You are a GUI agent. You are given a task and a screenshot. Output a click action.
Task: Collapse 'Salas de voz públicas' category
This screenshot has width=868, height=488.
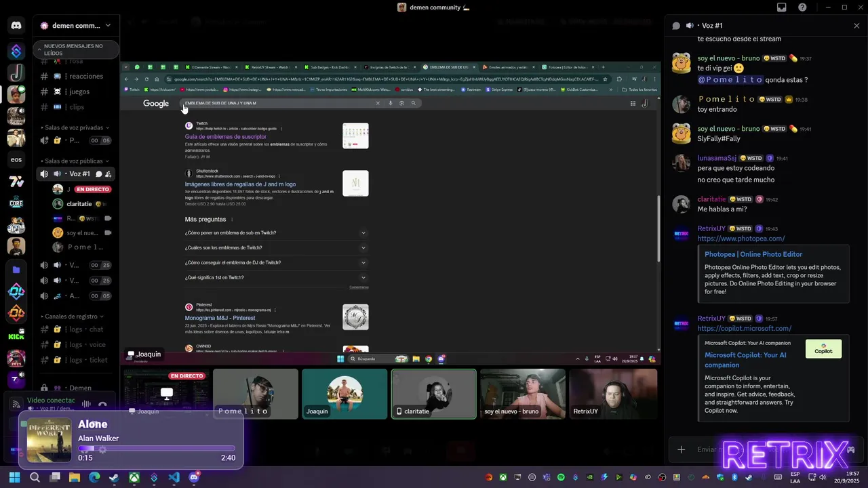tap(73, 161)
